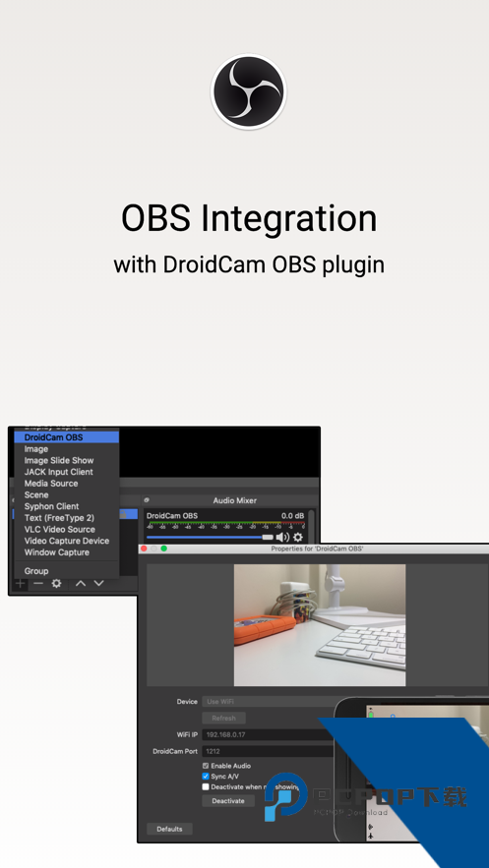
Task: Toggle Enable Audio checkbox
Action: pos(206,766)
